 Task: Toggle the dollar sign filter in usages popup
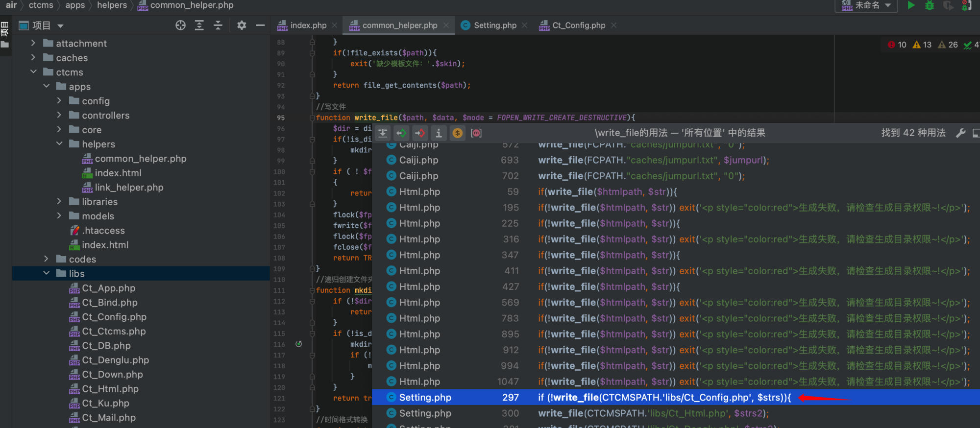pos(457,133)
